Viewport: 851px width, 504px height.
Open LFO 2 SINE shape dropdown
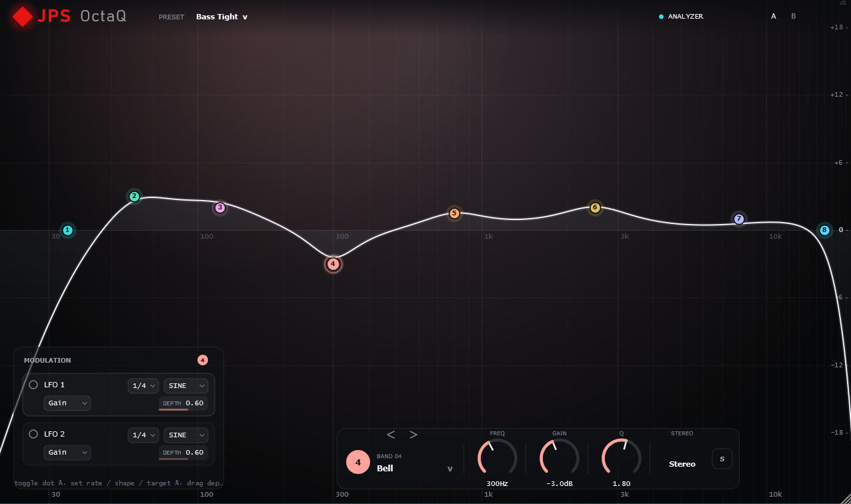[186, 435]
